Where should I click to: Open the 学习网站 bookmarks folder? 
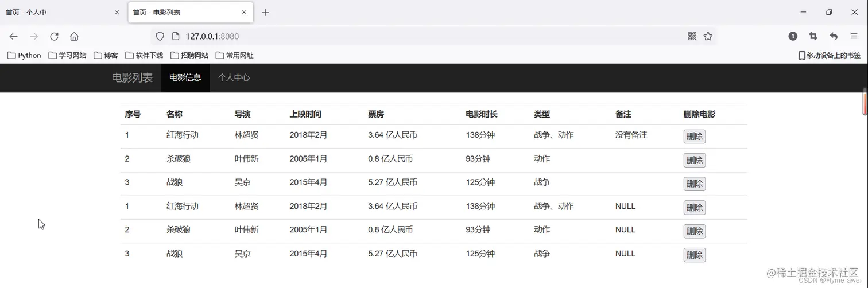tap(67, 55)
